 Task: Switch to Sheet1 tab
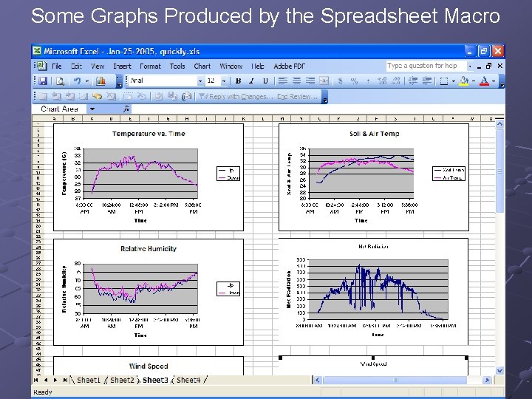89,380
